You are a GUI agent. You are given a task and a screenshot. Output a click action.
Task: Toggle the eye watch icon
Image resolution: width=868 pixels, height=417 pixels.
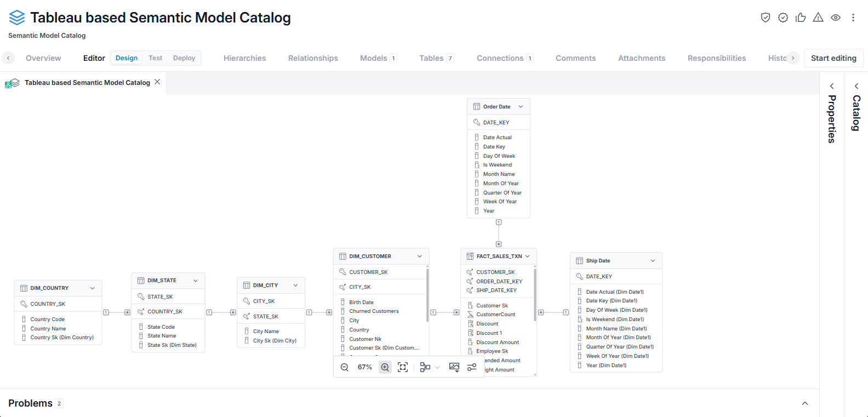click(836, 18)
